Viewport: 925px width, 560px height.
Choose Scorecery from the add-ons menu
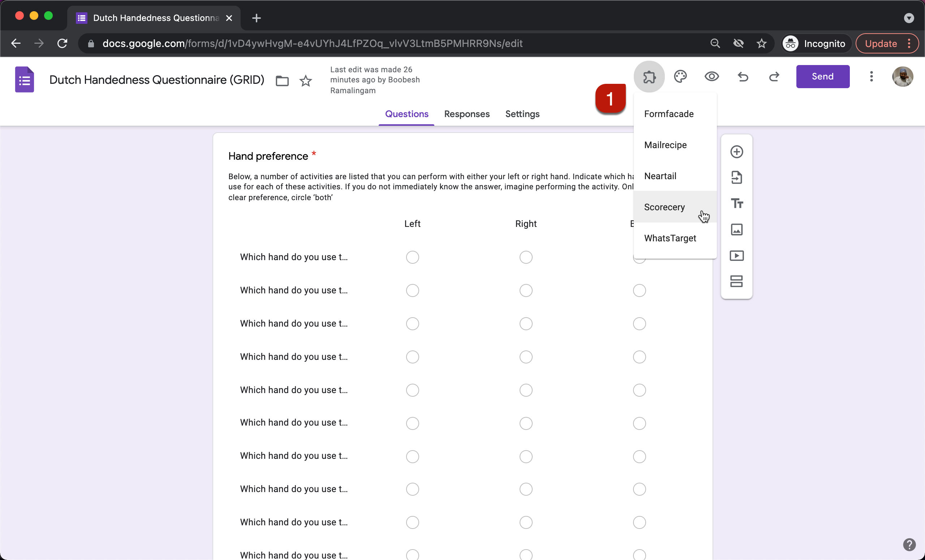pos(664,207)
